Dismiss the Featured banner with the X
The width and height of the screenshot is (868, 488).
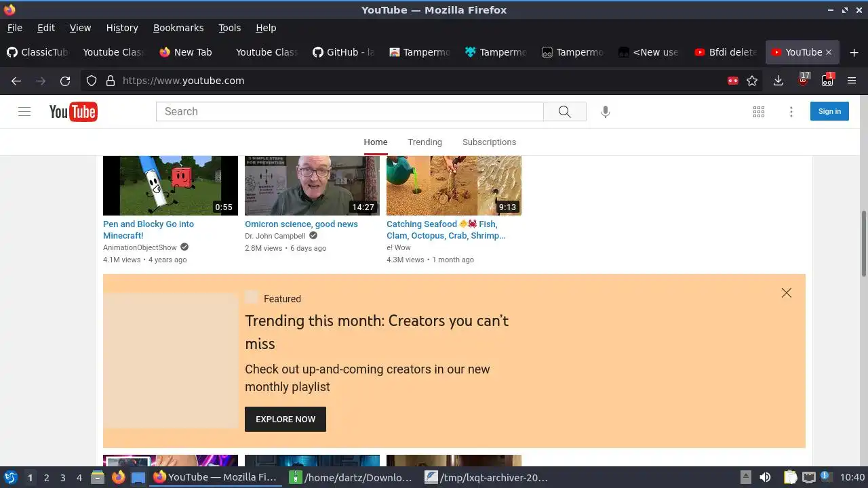click(x=786, y=293)
